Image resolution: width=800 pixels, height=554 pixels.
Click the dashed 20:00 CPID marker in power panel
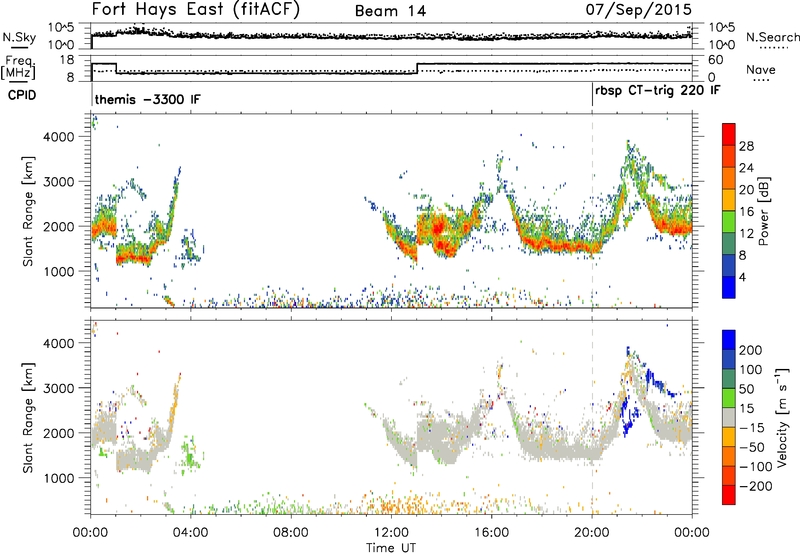pos(592,211)
